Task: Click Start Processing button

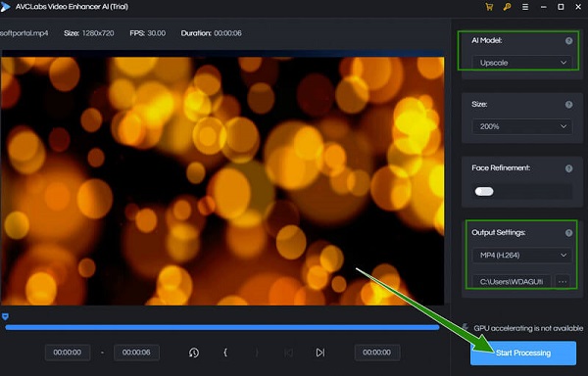Action: point(523,352)
